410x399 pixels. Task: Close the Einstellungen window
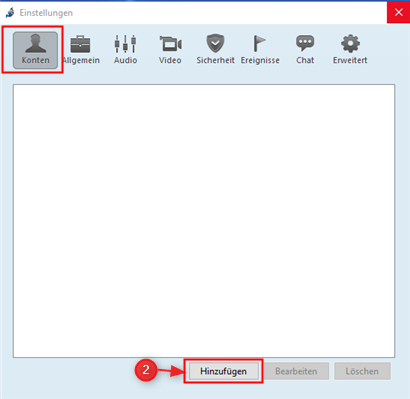click(x=398, y=13)
